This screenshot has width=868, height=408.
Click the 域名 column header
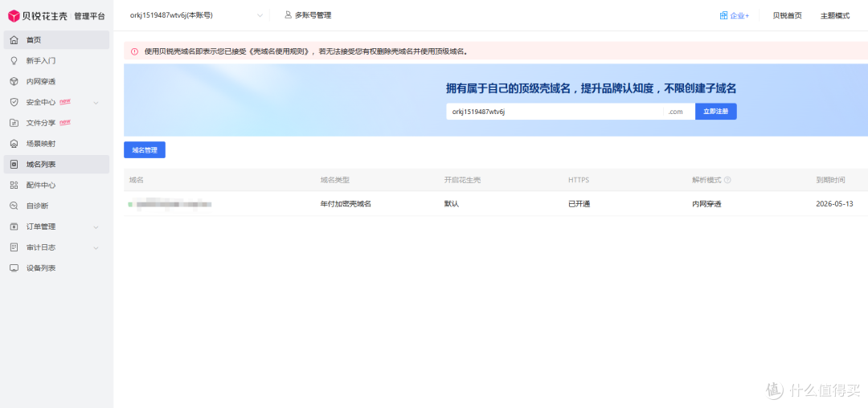pyautogui.click(x=136, y=180)
